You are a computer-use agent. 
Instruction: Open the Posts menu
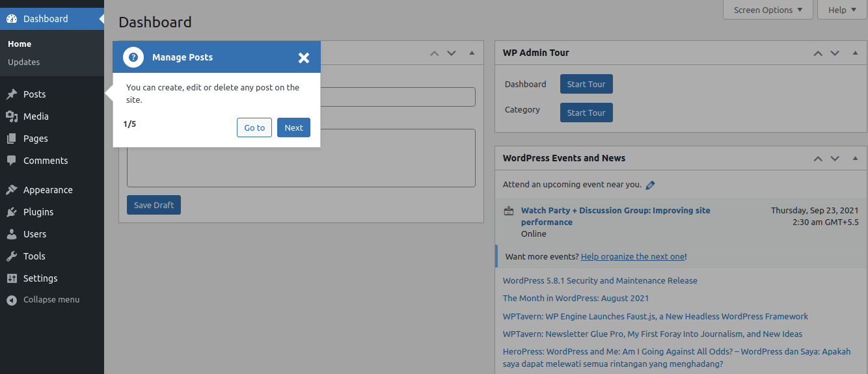(52, 94)
